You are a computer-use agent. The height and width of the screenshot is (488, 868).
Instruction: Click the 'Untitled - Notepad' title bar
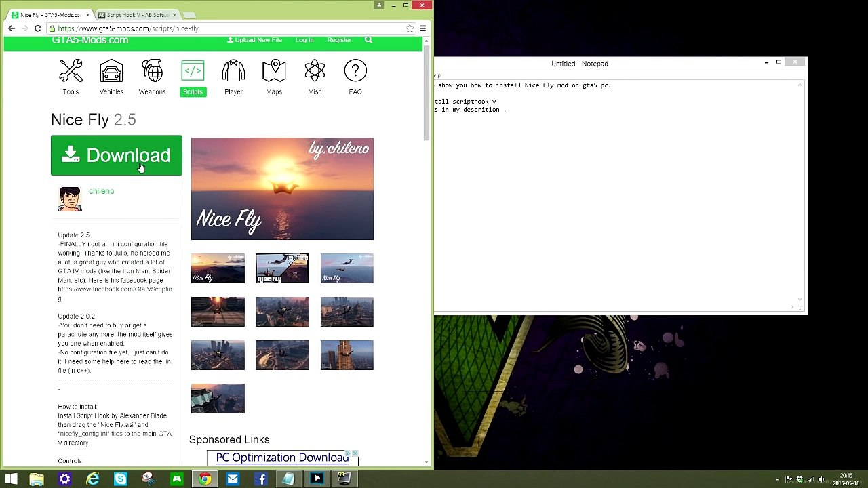(580, 64)
